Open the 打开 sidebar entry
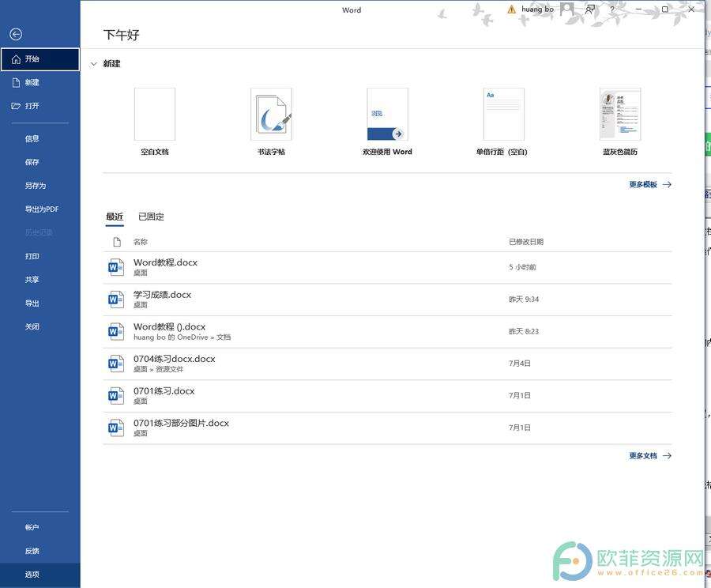 pos(40,106)
